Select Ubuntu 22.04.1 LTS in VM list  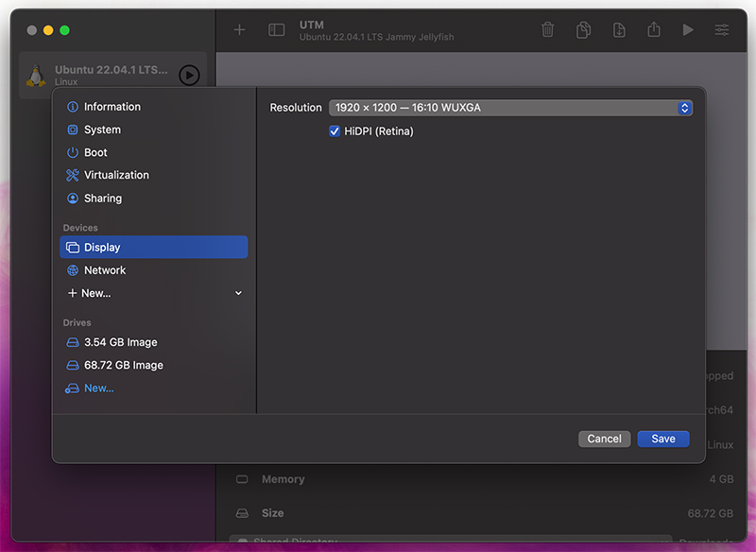pos(112,76)
